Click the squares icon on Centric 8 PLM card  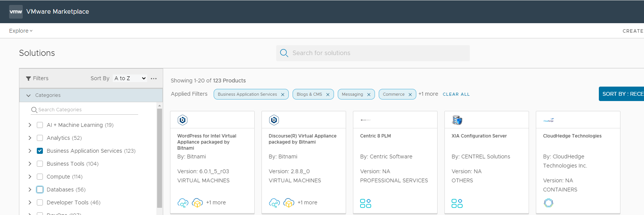point(365,203)
